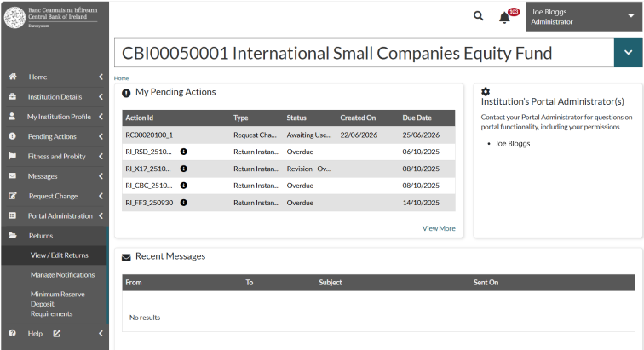Viewport: 644px width, 350px height.
Task: Click the Portal Administration list icon
Action: (12, 215)
